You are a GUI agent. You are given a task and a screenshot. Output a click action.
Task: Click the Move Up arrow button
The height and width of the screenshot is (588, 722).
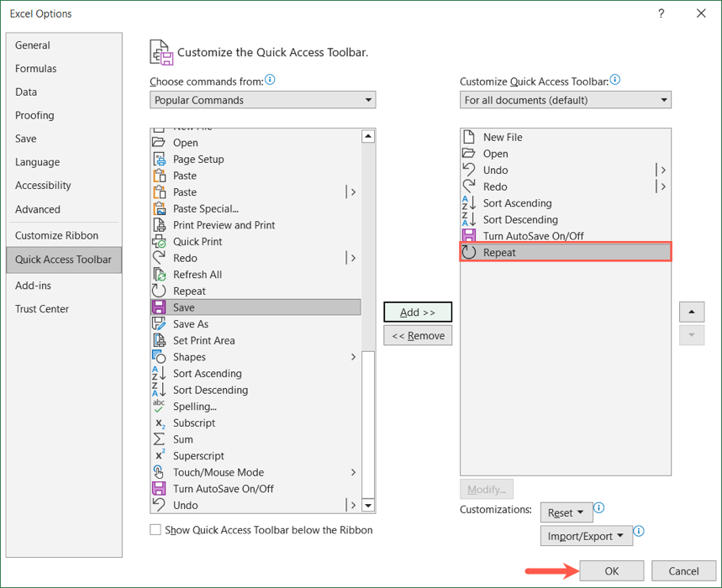691,312
